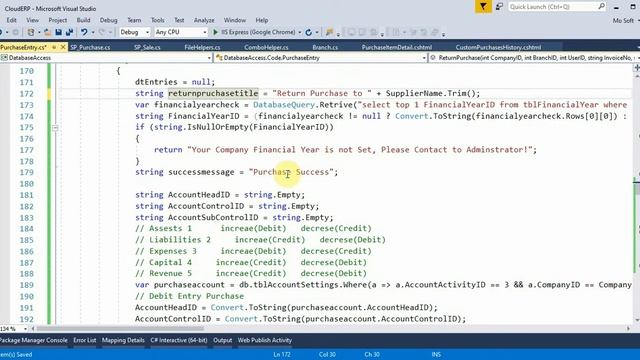Viewport: 640px width, 360px height.
Task: Switch to the Branch.cs tab
Action: click(325, 47)
